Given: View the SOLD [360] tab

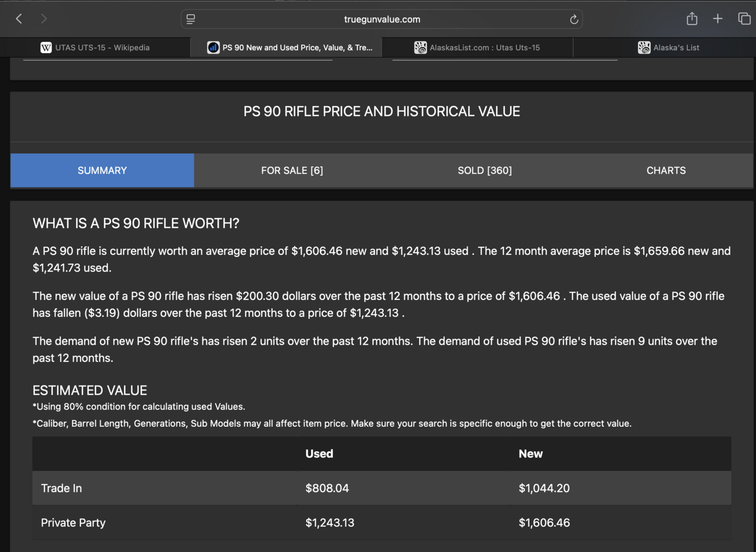Looking at the screenshot, I should 485,171.
